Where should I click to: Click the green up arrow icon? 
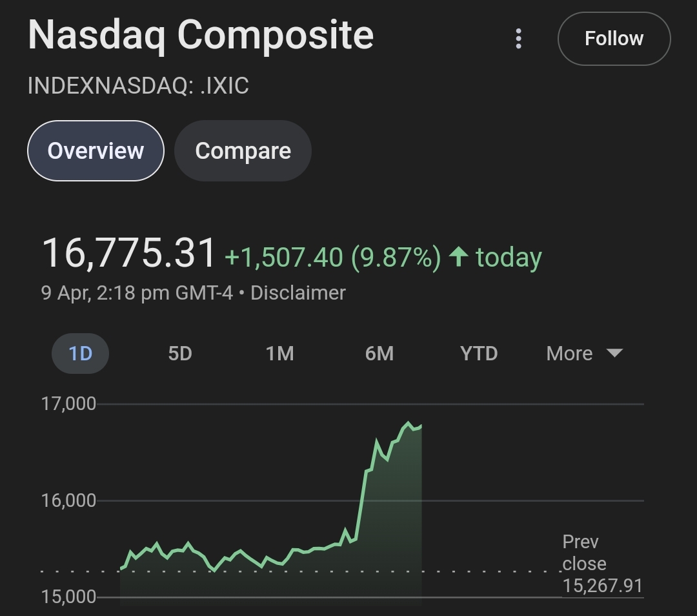coord(458,257)
